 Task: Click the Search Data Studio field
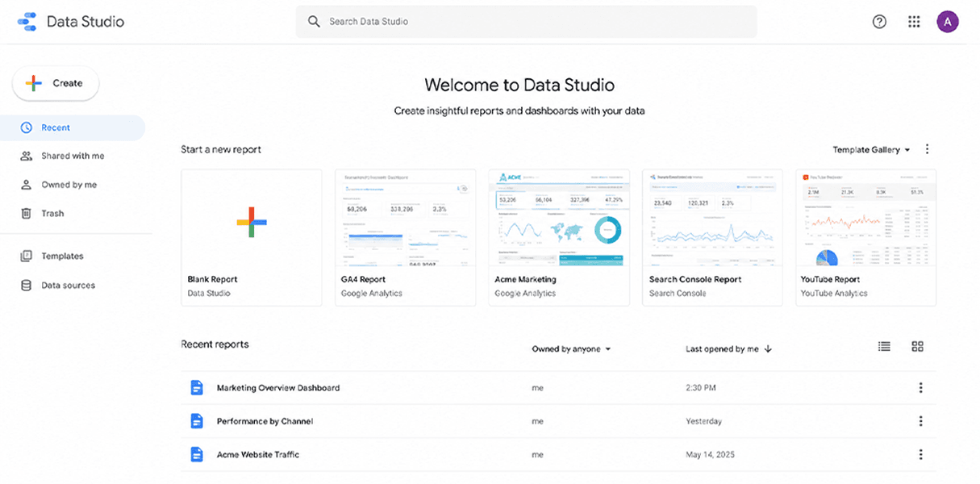(x=526, y=22)
